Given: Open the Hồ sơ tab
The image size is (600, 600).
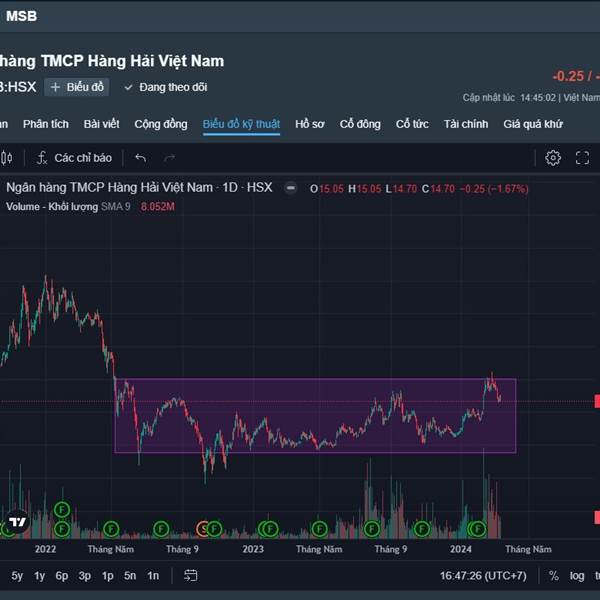Looking at the screenshot, I should tap(310, 124).
